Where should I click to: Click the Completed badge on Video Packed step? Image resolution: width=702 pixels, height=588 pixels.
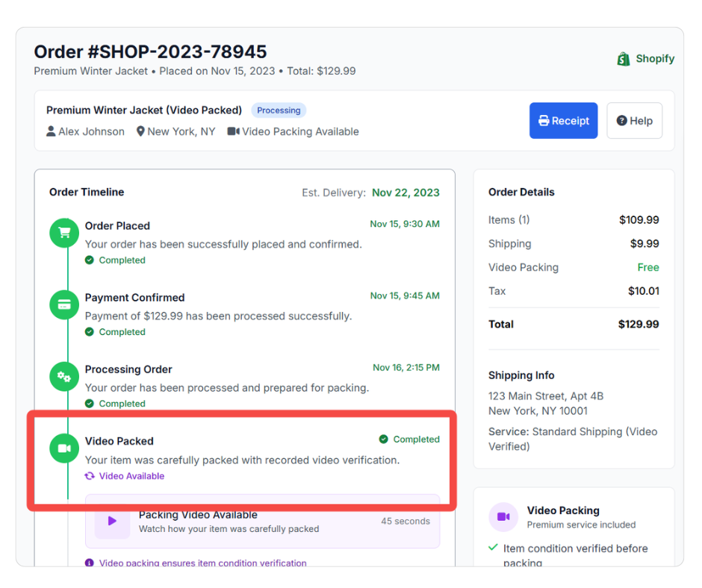[409, 440]
